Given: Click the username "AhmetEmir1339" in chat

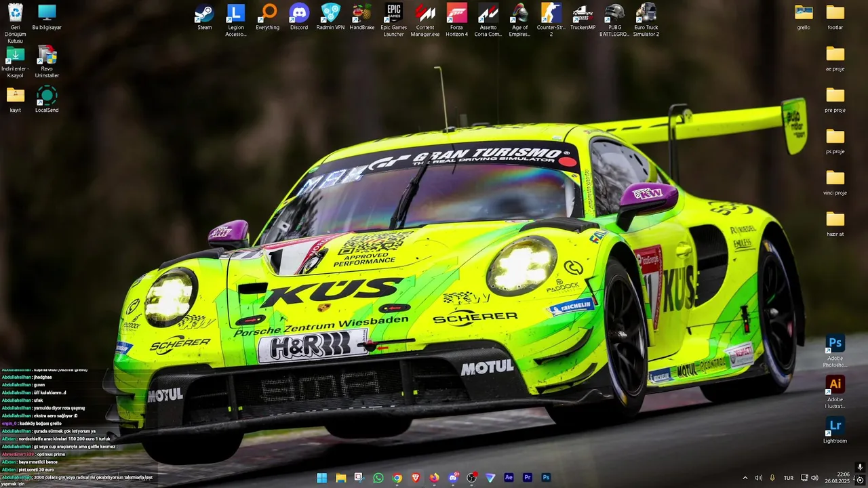Looking at the screenshot, I should tap(18, 454).
